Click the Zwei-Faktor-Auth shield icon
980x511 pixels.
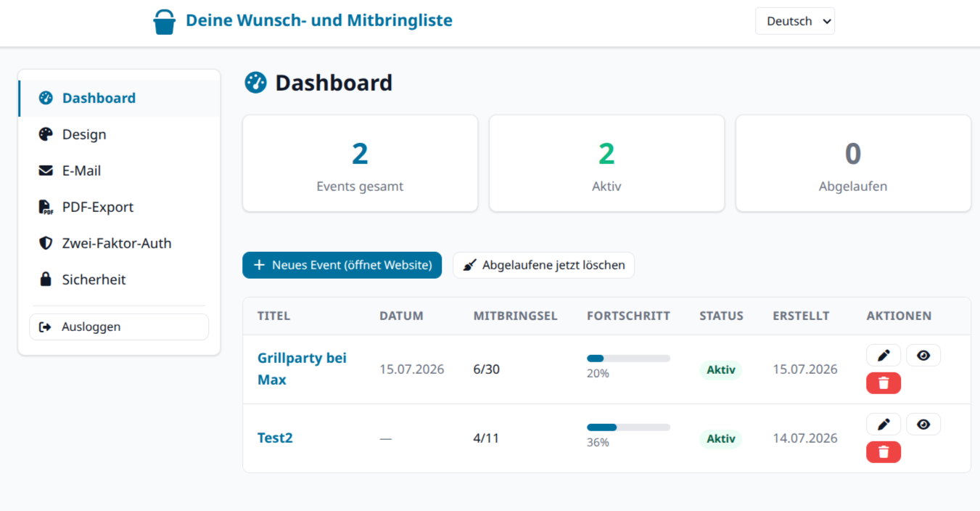(x=46, y=243)
